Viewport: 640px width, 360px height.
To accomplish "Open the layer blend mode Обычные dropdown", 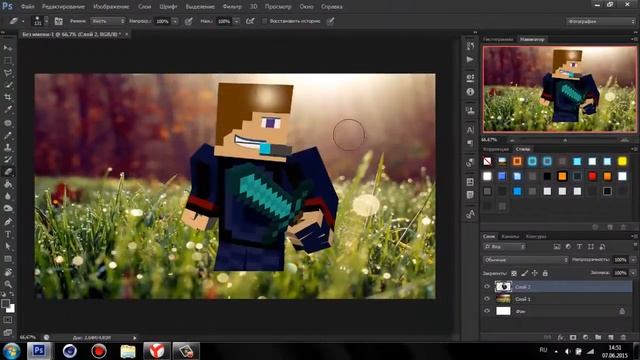I will 526,260.
